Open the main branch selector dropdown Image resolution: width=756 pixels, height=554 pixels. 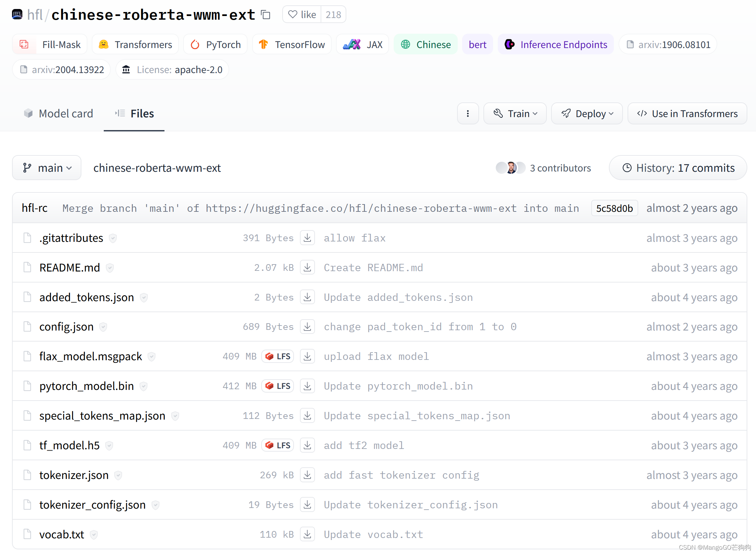(x=47, y=168)
